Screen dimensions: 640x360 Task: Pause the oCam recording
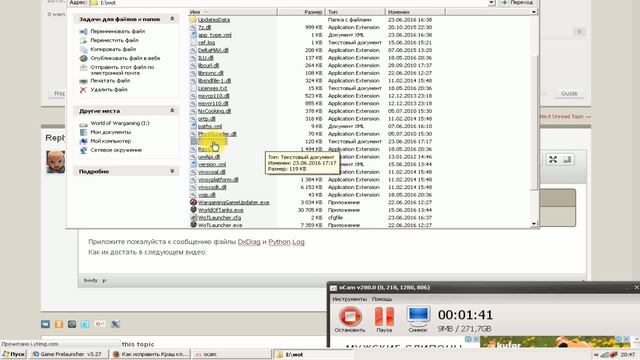[x=384, y=319]
